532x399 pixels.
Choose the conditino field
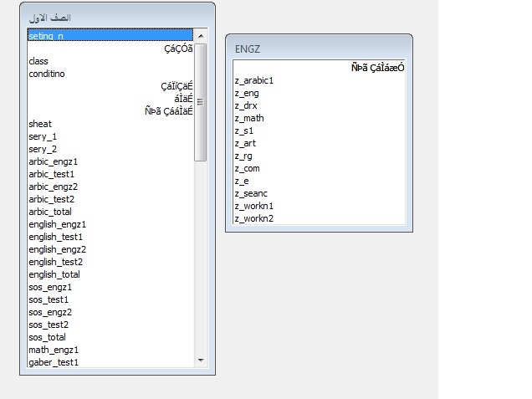tap(47, 74)
